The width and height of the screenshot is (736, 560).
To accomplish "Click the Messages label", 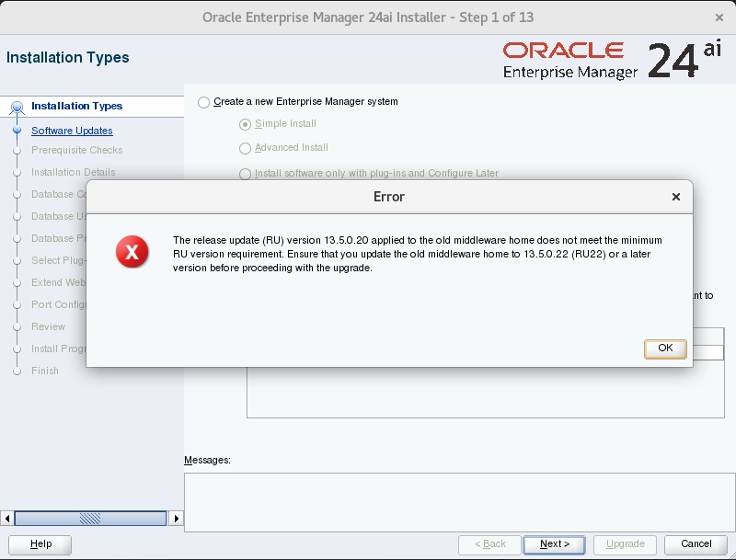I will (208, 460).
